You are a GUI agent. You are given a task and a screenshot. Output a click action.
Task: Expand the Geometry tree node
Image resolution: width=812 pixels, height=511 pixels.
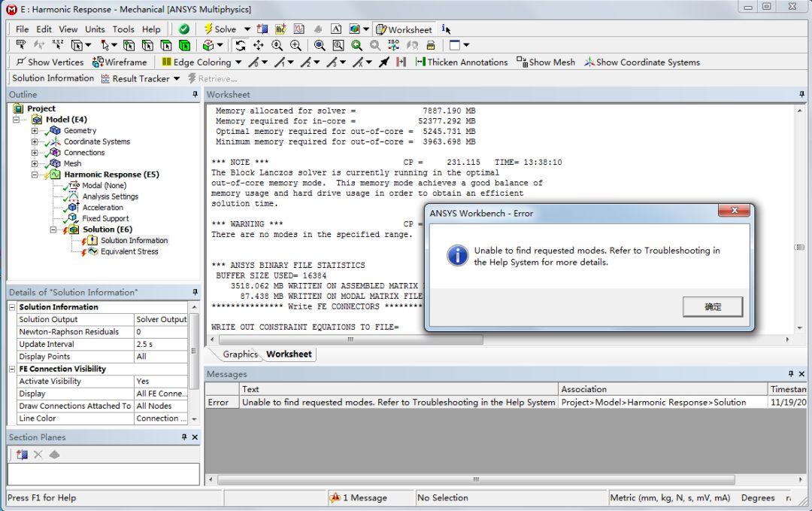tap(34, 131)
